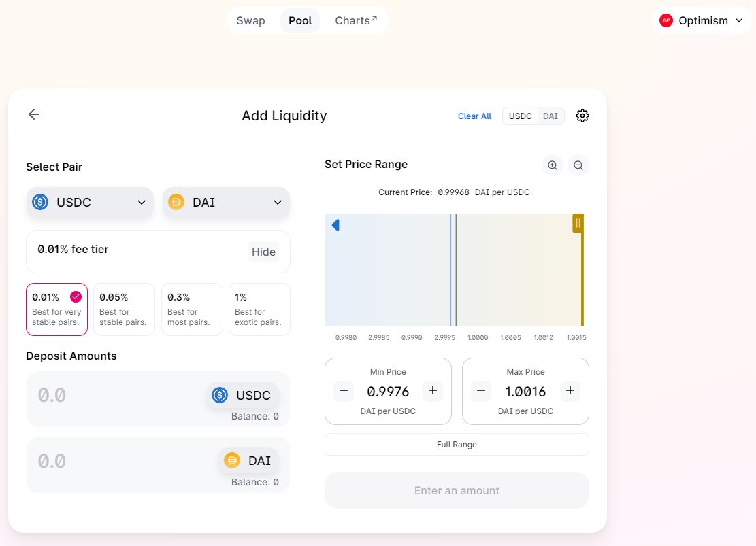Screen dimensions: 756x546
Task: Click the USDC token icon in pair selector
Action: pos(40,202)
